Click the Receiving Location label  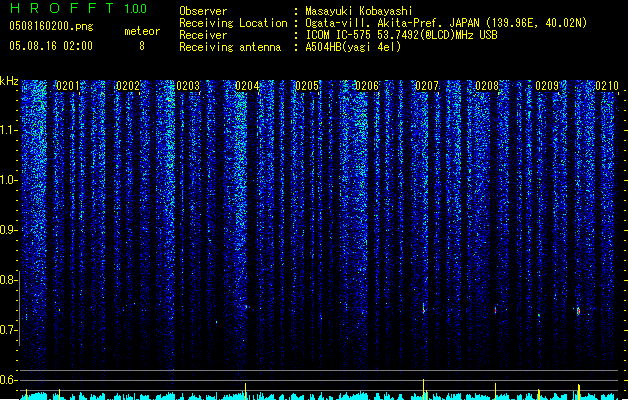pos(233,23)
